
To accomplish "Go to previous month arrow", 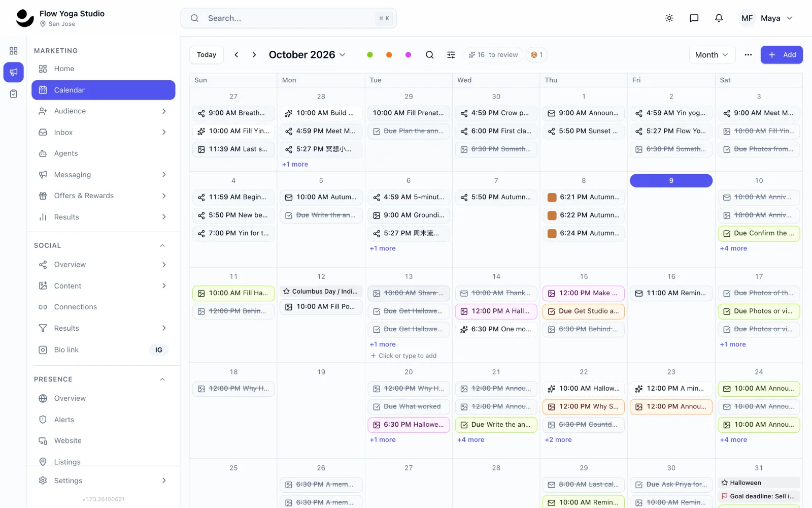I will click(236, 55).
